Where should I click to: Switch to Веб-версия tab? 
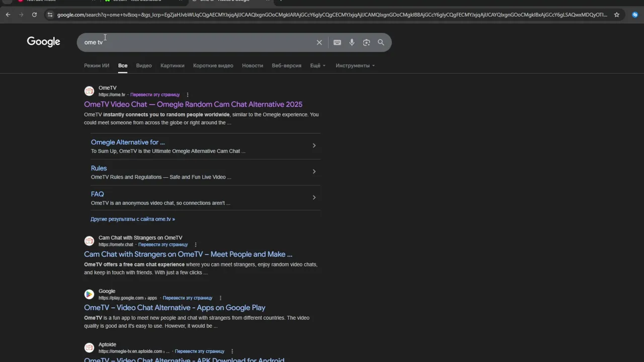click(x=287, y=65)
